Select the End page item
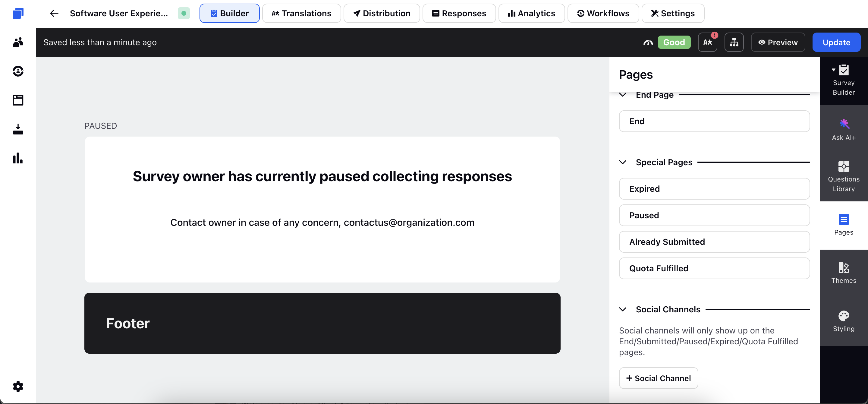The image size is (868, 404). pyautogui.click(x=714, y=121)
